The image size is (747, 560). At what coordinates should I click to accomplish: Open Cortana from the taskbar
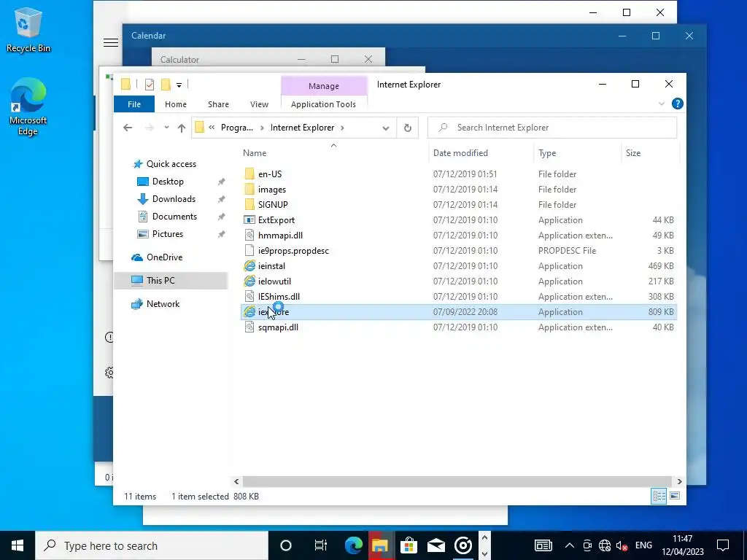[286, 545]
